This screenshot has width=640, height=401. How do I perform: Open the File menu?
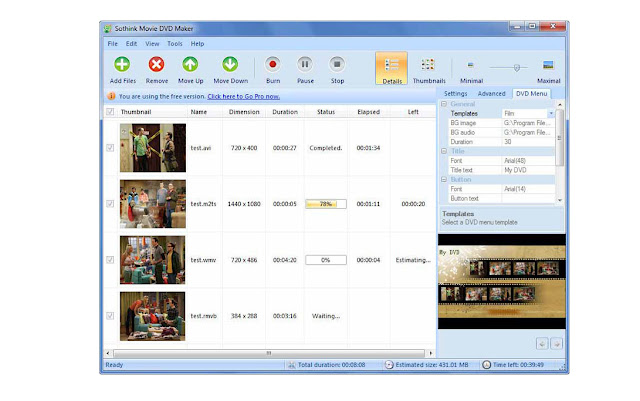[113, 44]
